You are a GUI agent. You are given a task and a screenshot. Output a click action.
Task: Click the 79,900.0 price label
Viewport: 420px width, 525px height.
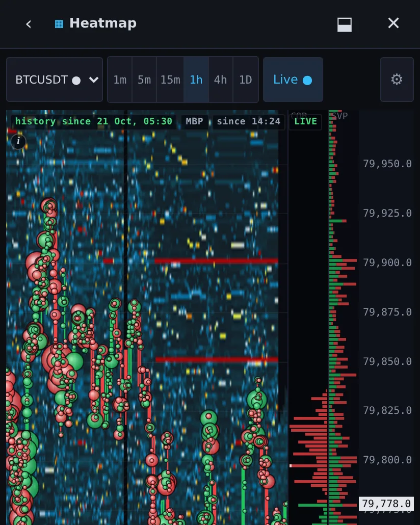tap(387, 262)
